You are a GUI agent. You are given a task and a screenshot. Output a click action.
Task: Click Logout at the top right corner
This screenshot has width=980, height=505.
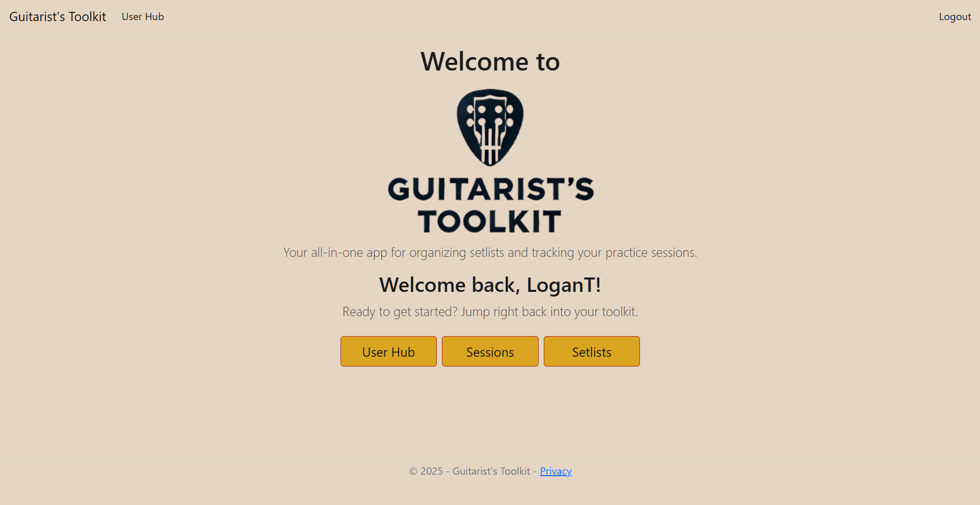954,16
